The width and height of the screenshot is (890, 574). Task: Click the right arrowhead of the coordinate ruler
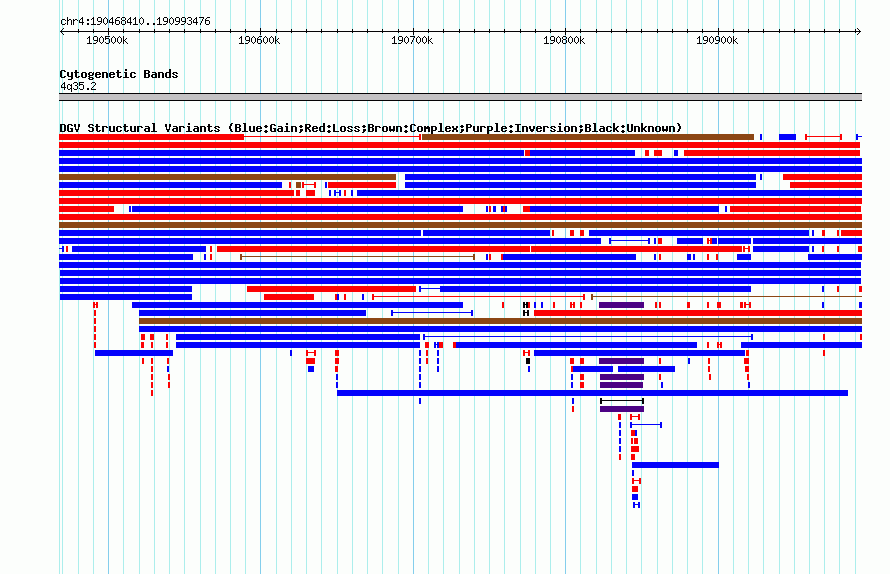(859, 31)
